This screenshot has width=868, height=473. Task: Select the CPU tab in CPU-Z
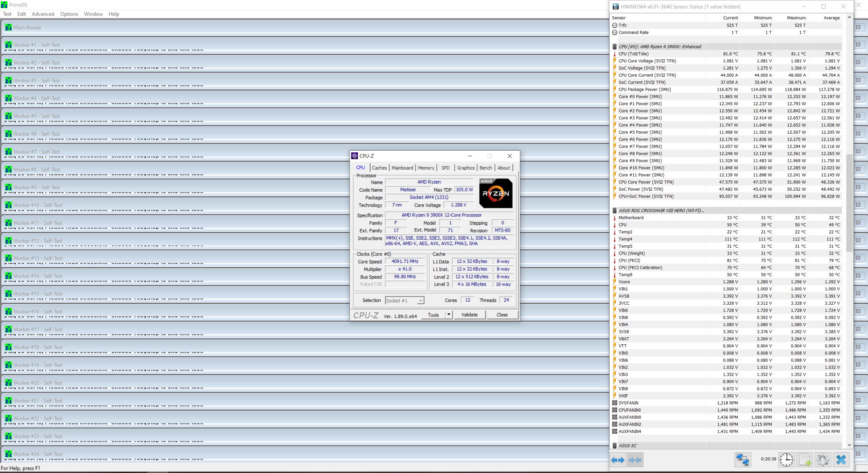pyautogui.click(x=360, y=167)
